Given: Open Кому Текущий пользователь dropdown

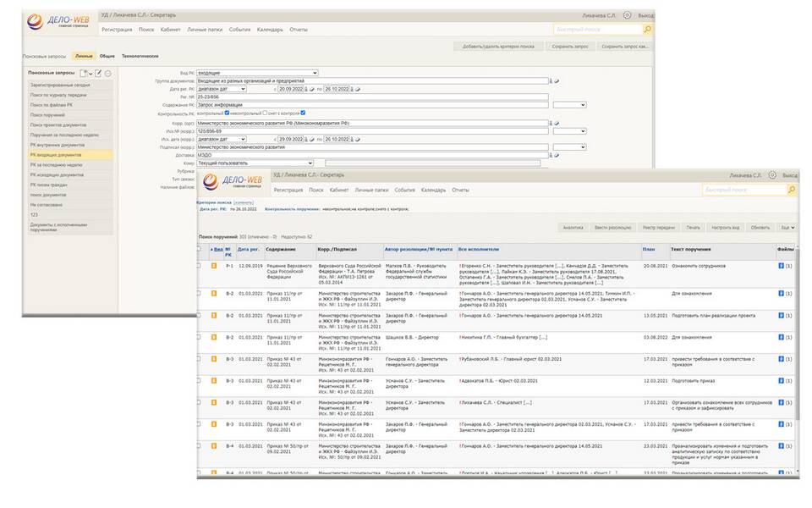Looking at the screenshot, I should point(255,163).
